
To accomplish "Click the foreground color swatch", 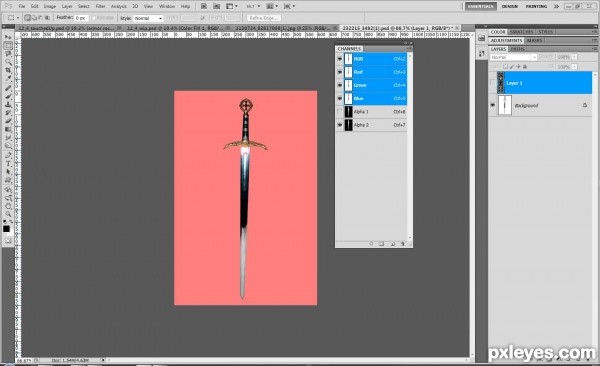I will pos(6,229).
